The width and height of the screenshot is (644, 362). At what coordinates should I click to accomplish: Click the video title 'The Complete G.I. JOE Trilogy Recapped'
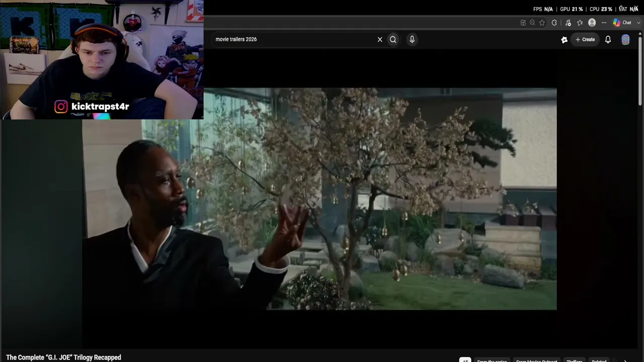63,357
